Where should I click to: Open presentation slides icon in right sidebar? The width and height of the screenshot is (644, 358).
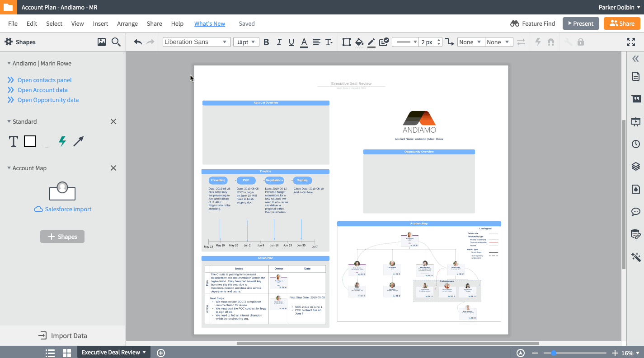(x=635, y=121)
